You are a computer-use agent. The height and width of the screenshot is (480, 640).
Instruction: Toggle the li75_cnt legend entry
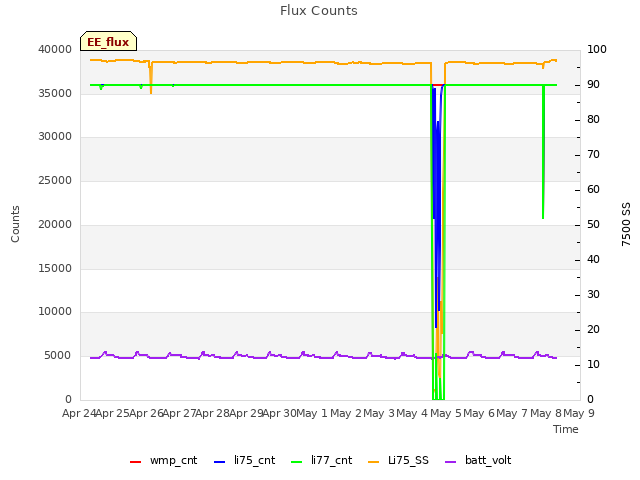tap(244, 460)
